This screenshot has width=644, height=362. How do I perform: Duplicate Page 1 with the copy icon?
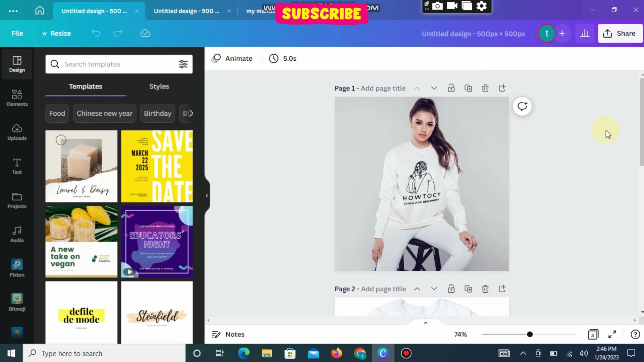(468, 88)
